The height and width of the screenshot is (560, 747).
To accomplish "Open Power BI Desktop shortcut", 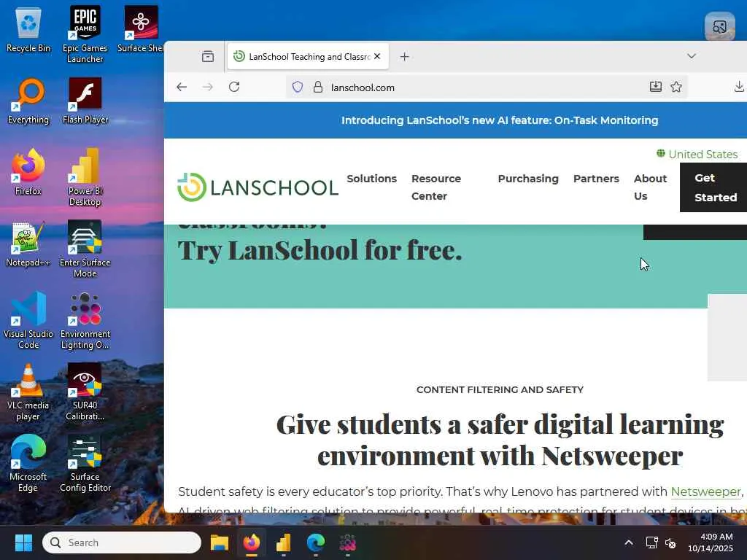I will [85, 177].
